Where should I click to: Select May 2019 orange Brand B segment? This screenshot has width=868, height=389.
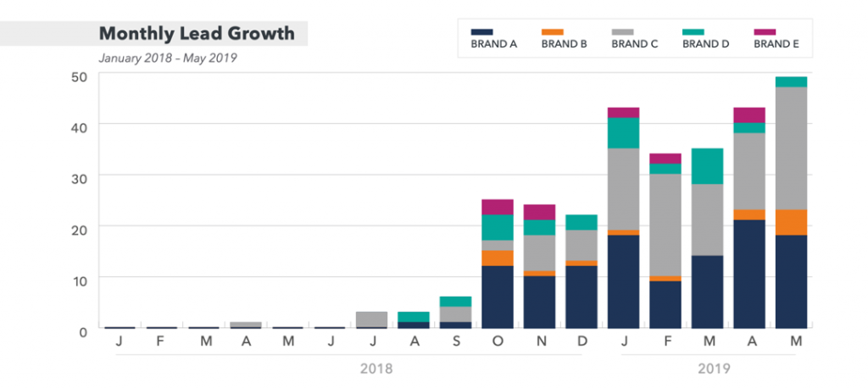pyautogui.click(x=791, y=222)
